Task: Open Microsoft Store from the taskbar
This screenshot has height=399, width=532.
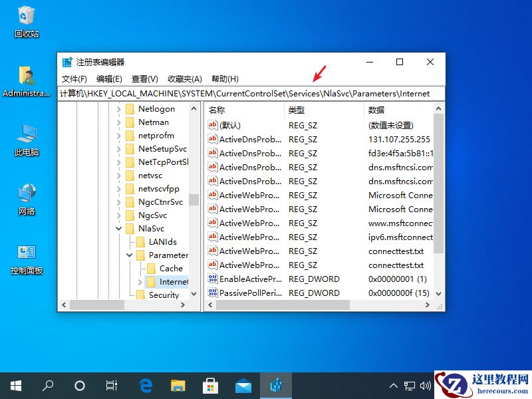Action: point(210,385)
